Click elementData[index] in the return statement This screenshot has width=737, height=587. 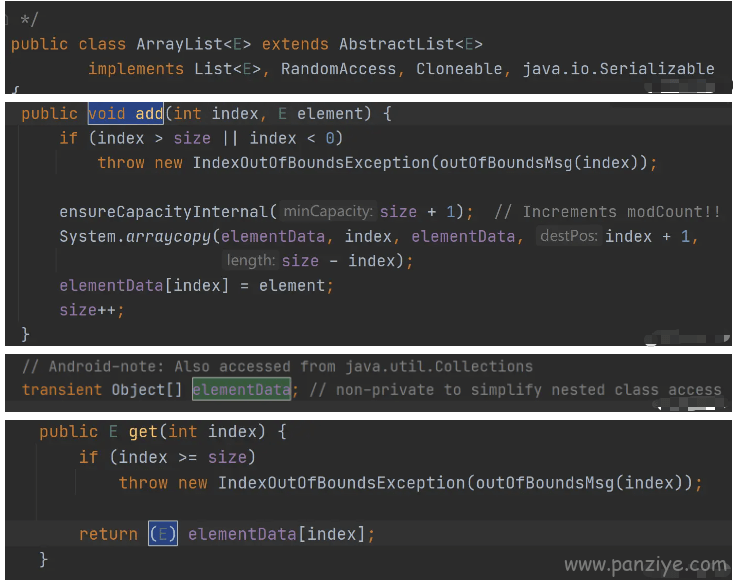point(276,534)
